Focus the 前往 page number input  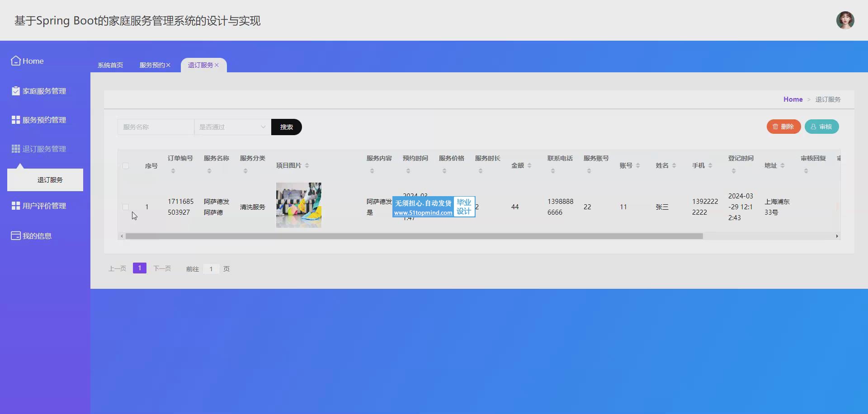pyautogui.click(x=211, y=269)
